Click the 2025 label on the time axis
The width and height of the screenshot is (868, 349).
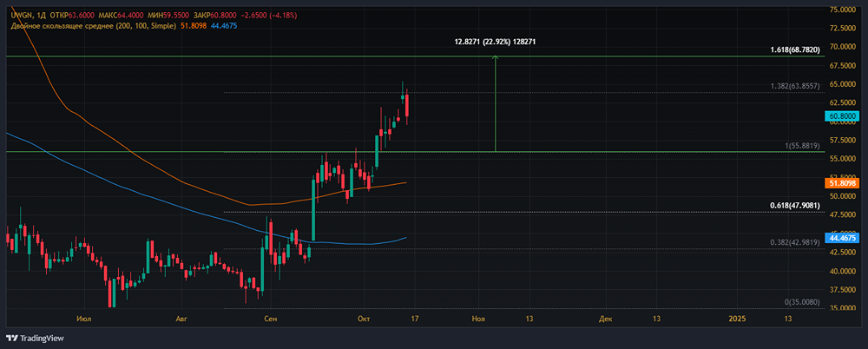point(737,319)
